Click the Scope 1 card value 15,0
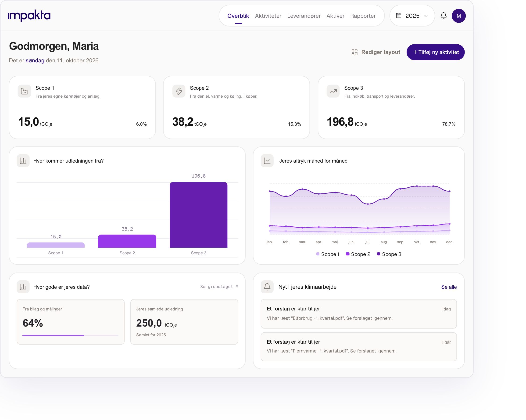This screenshot has width=526, height=420. click(29, 122)
